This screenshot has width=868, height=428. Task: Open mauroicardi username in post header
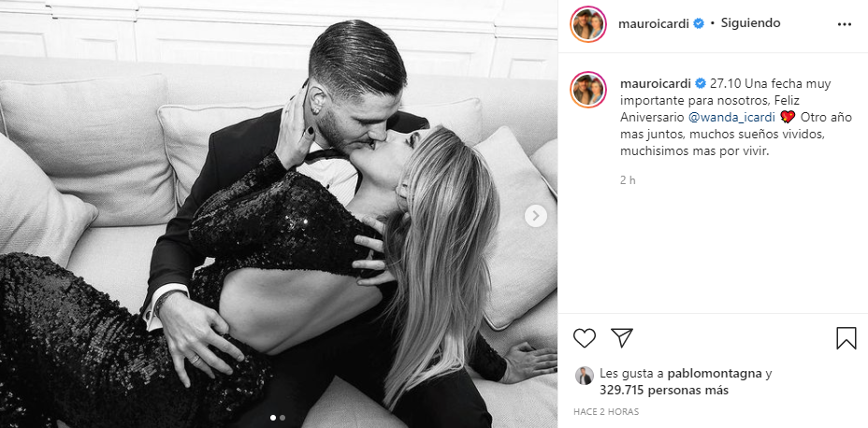click(x=654, y=22)
